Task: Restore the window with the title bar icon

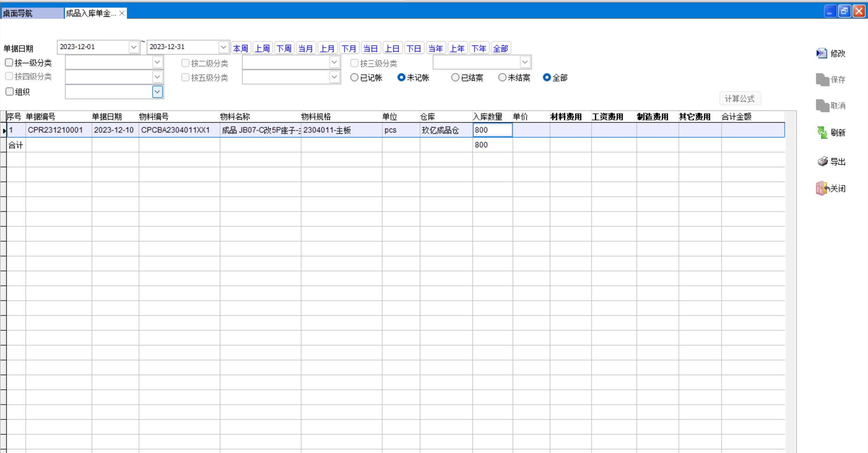Action: coord(844,11)
